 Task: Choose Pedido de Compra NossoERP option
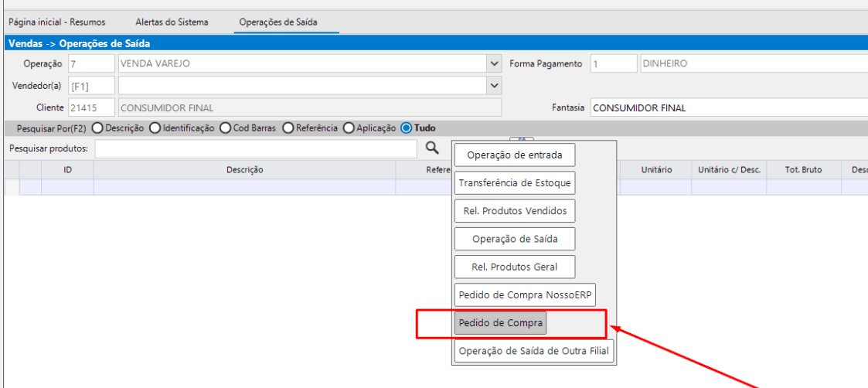click(525, 295)
